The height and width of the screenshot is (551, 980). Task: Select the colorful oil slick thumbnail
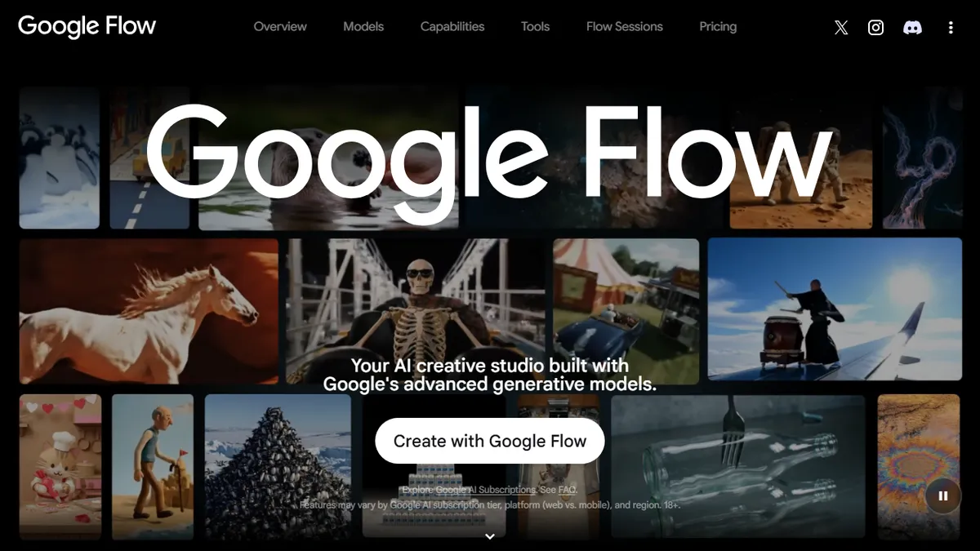pos(919,467)
